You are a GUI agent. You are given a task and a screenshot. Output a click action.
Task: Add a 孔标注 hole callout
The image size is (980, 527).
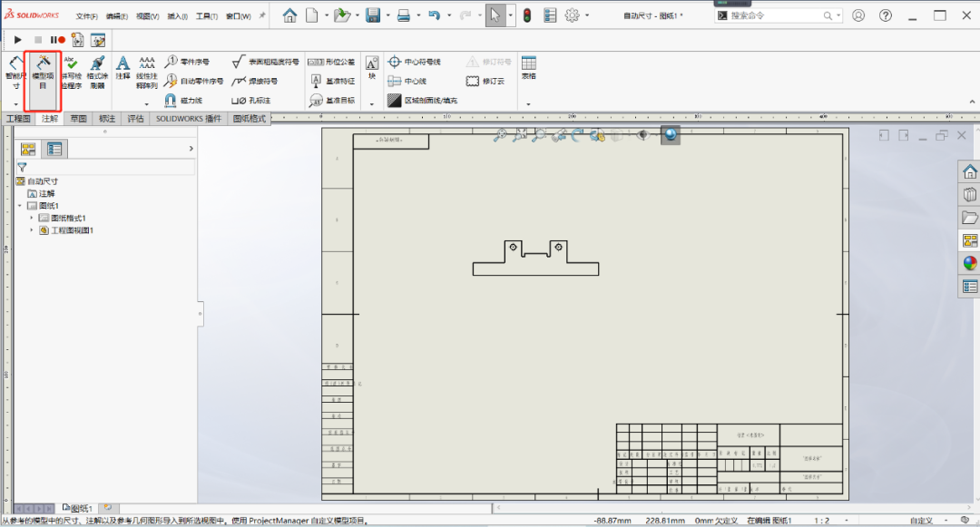[250, 100]
